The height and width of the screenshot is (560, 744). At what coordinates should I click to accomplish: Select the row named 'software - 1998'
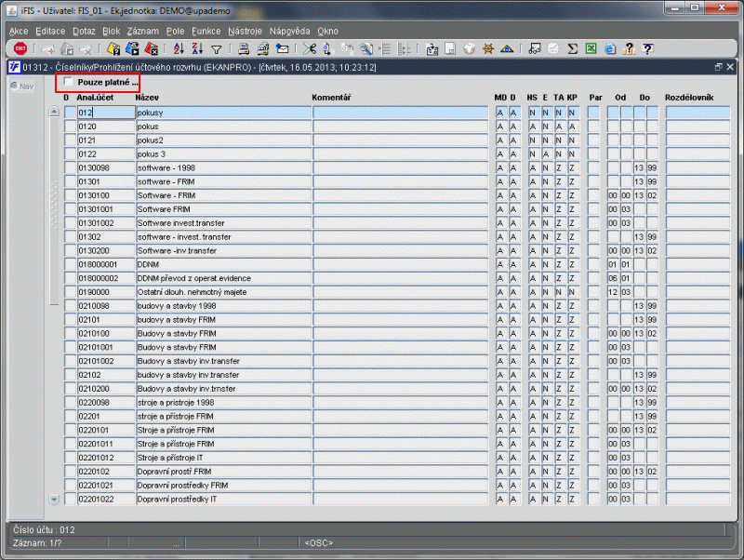(223, 168)
